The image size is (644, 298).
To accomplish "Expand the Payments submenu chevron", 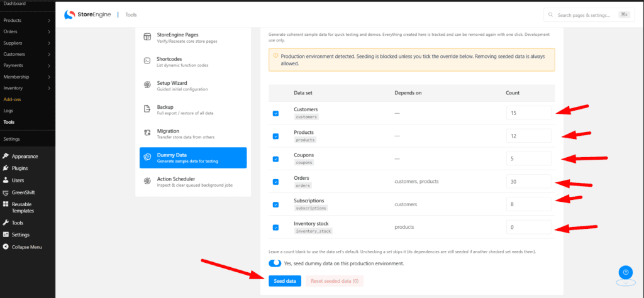I will click(49, 65).
